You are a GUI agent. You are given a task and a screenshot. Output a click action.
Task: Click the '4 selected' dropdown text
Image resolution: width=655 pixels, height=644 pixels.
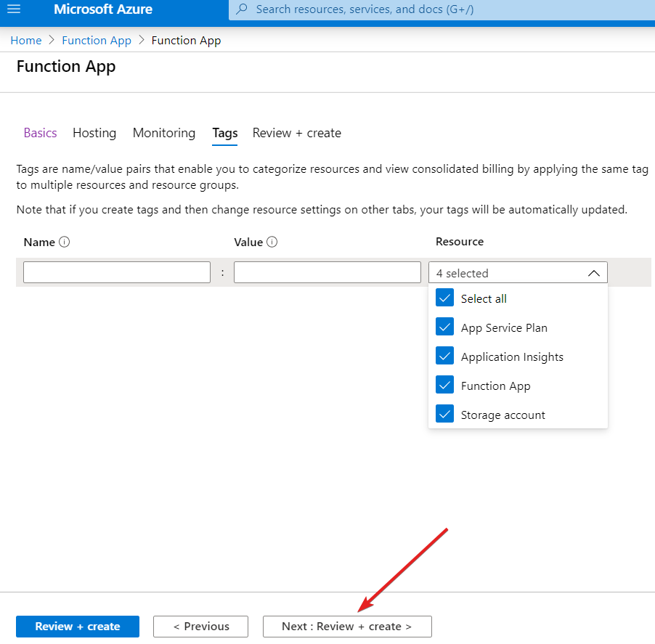pos(462,273)
